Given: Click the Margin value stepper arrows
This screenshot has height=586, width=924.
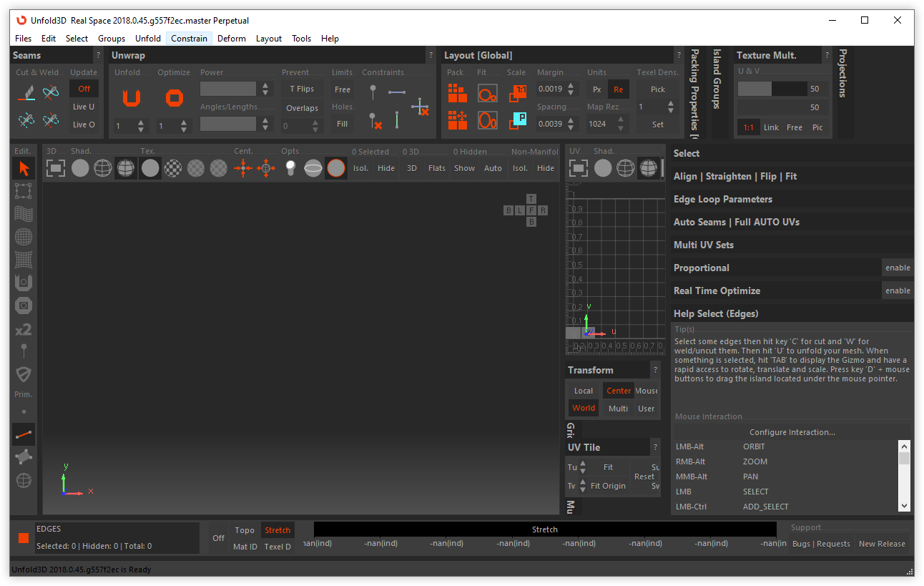Looking at the screenshot, I should [571, 89].
